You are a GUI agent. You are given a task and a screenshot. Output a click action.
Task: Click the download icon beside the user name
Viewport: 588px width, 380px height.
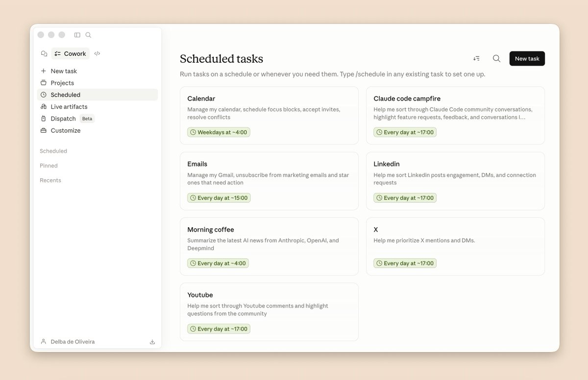pos(152,342)
